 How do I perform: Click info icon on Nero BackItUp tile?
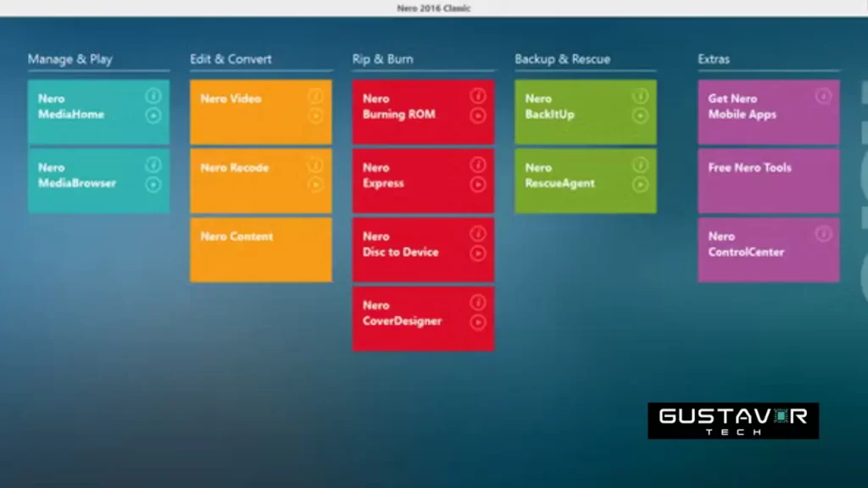click(640, 96)
